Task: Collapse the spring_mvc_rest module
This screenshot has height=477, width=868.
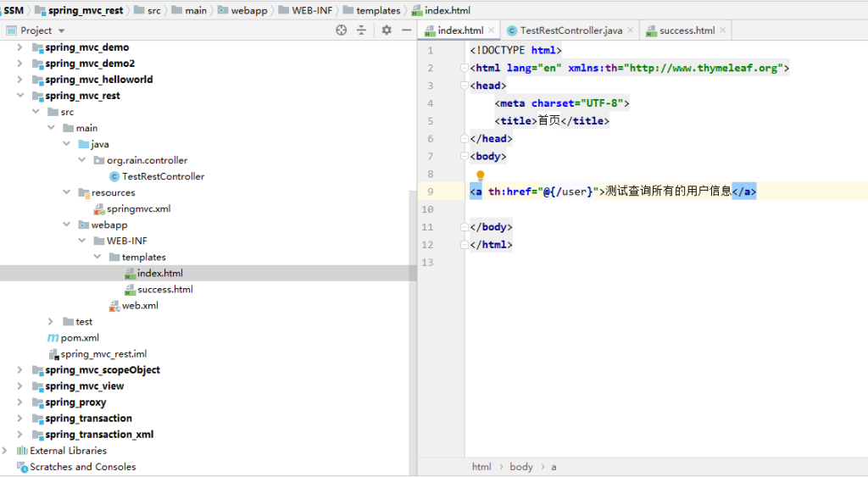Action: (19, 96)
